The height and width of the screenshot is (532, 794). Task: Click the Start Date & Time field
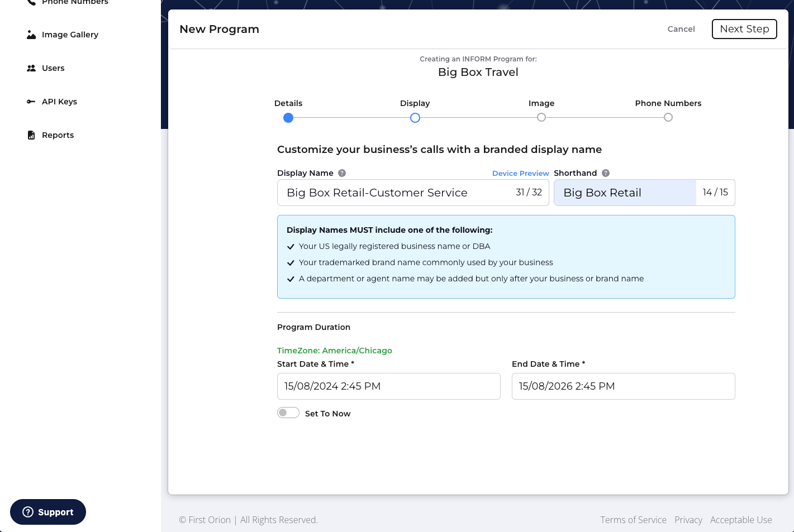(x=389, y=386)
